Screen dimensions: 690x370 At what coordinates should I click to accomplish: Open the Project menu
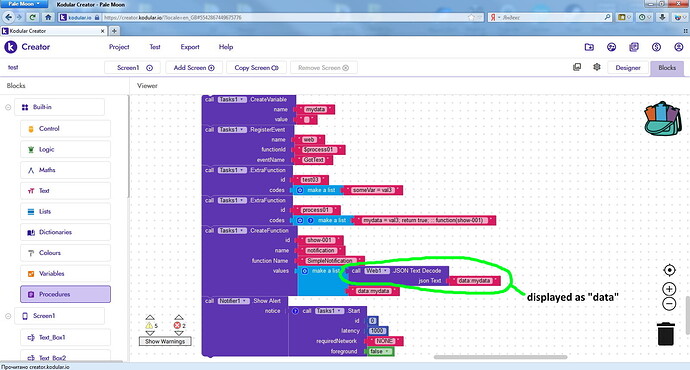(x=119, y=47)
